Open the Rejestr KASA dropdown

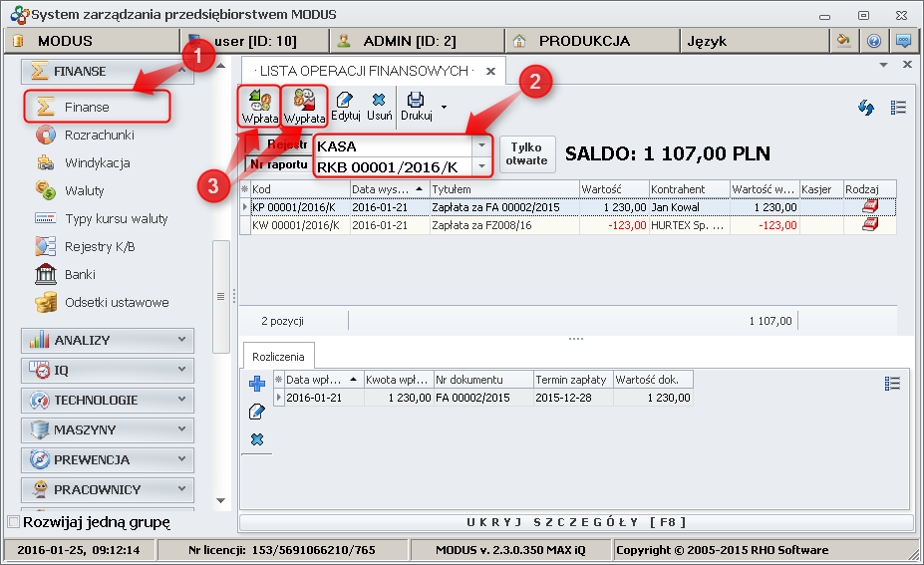click(x=482, y=145)
